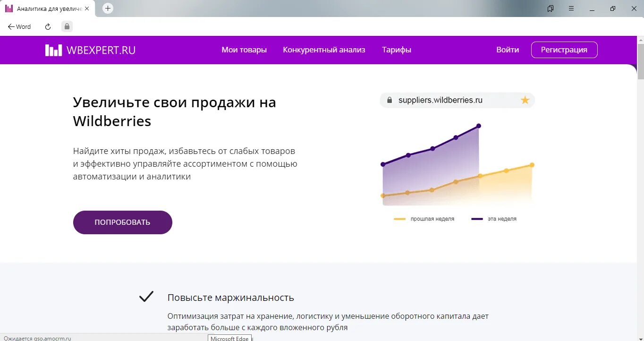Viewport: 644px width, 341px height.
Task: Click the ПОПРОБОВАТЬ button
Action: [x=123, y=222]
